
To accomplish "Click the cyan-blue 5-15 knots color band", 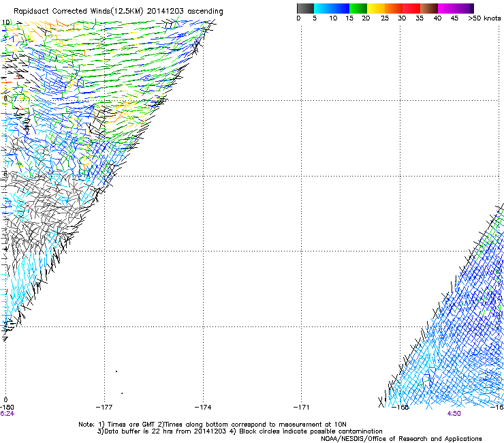I will pos(332,8).
